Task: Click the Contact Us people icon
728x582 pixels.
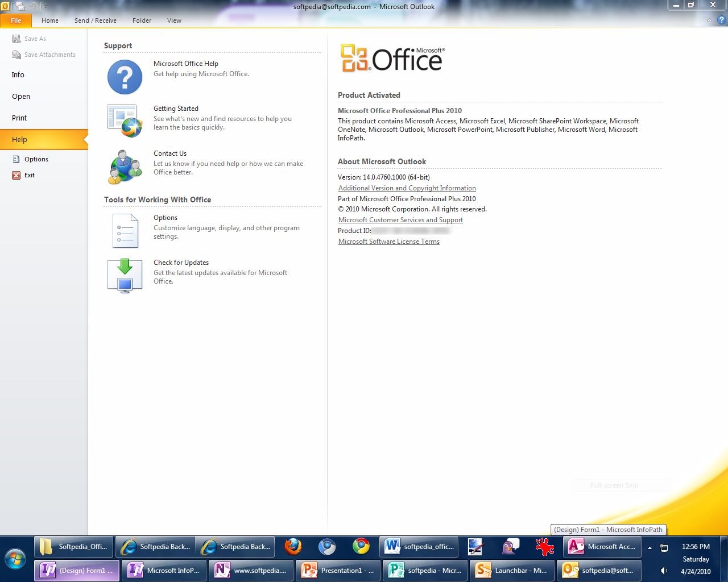Action: (x=125, y=167)
